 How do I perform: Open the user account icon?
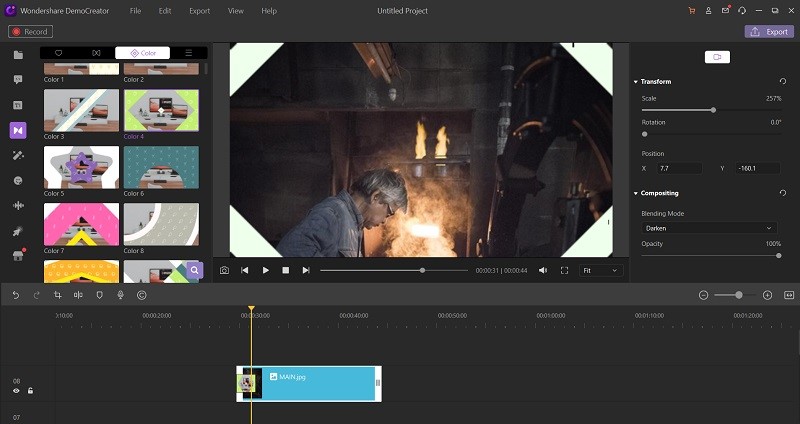point(708,11)
